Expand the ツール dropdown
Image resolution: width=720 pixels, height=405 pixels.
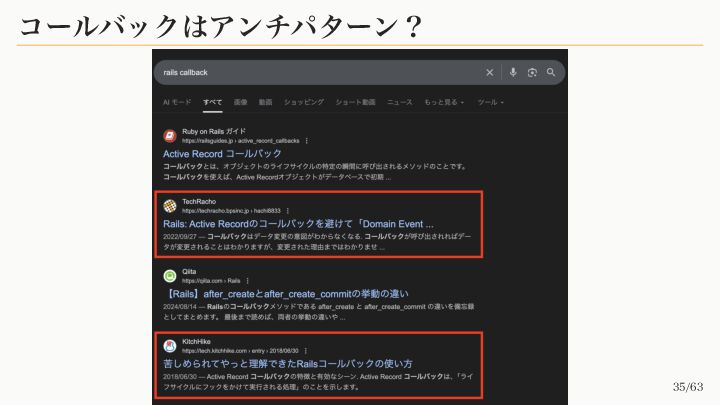tap(490, 102)
